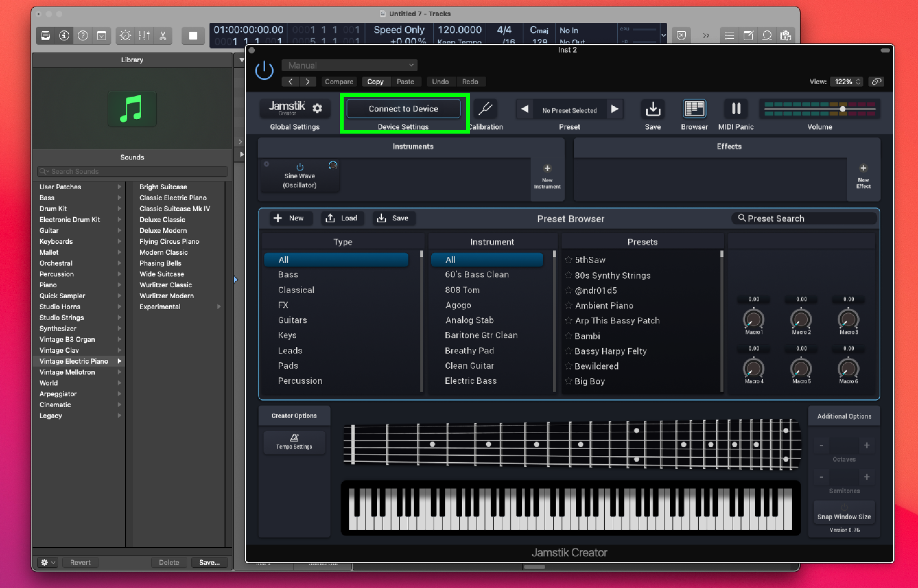
Task: Select 808 Tom in Instrument list
Action: click(x=462, y=290)
